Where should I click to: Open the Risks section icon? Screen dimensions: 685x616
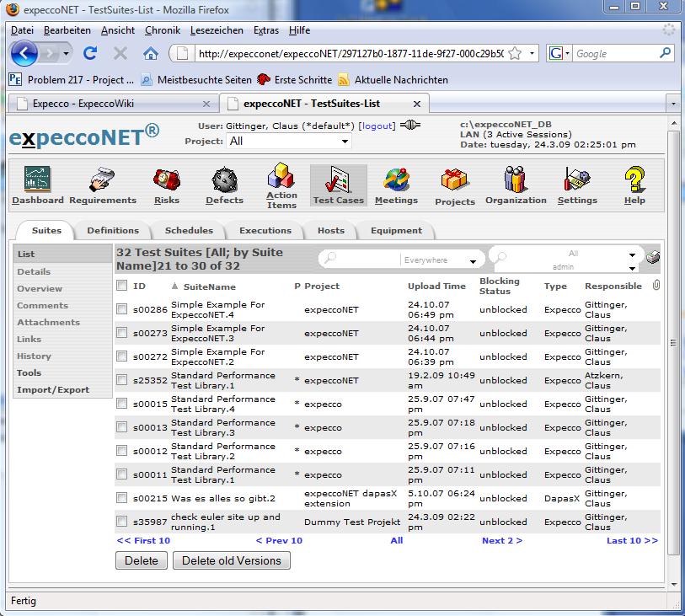pos(167,179)
